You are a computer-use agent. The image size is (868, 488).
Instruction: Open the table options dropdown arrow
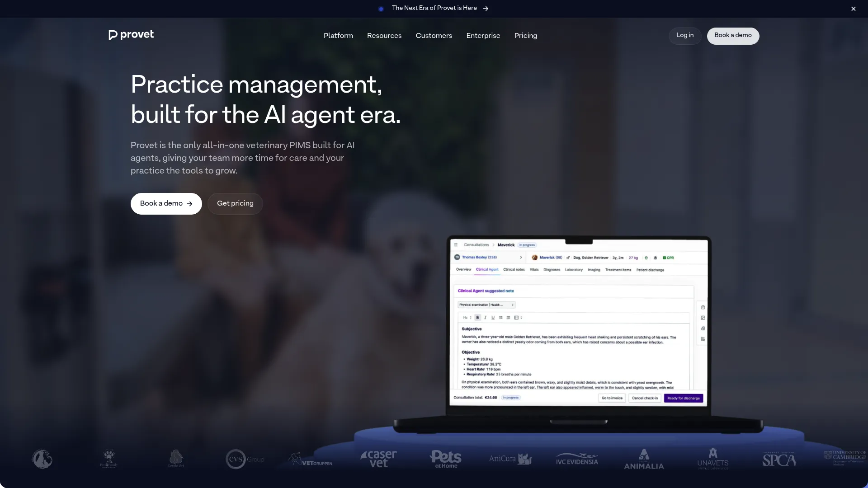tap(521, 318)
